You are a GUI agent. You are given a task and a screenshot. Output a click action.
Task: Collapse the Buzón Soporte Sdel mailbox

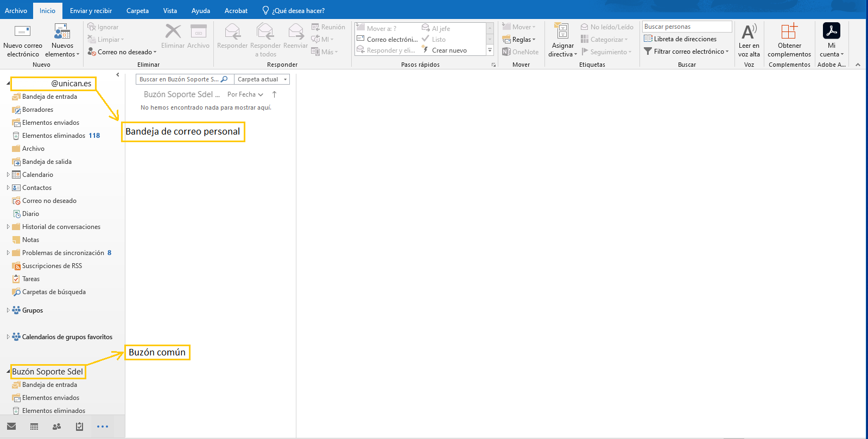(x=8, y=372)
